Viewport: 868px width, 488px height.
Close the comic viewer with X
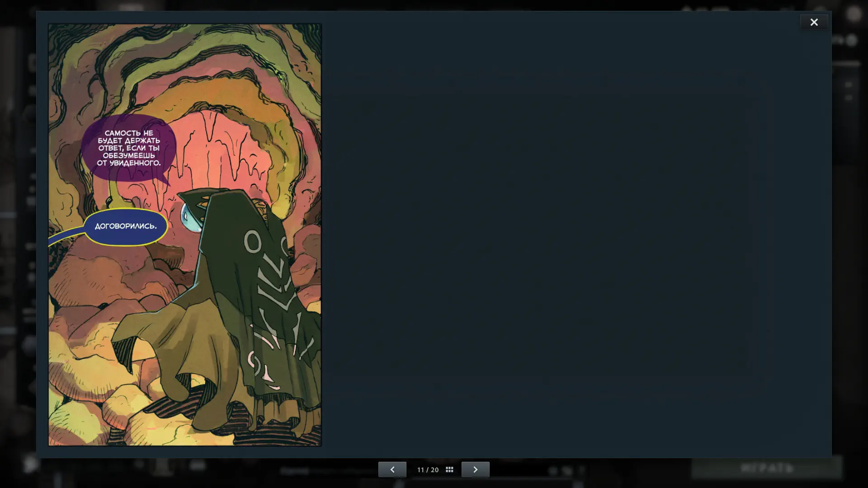814,22
